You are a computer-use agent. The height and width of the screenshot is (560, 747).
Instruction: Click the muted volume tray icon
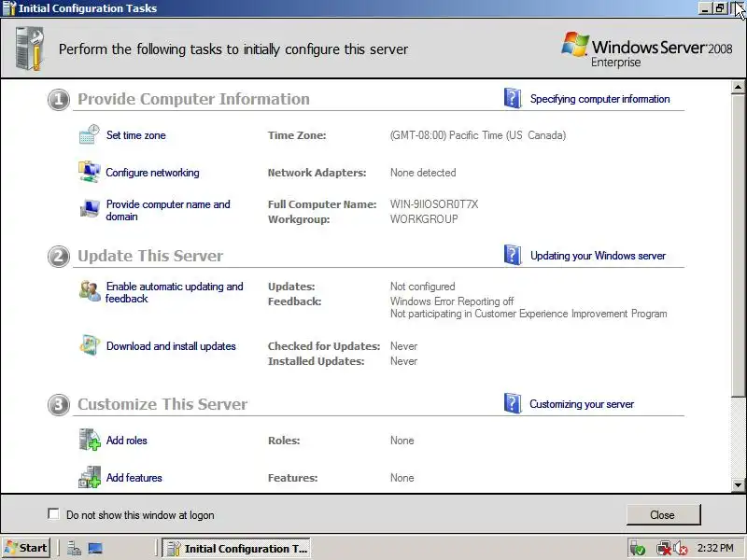(680, 549)
